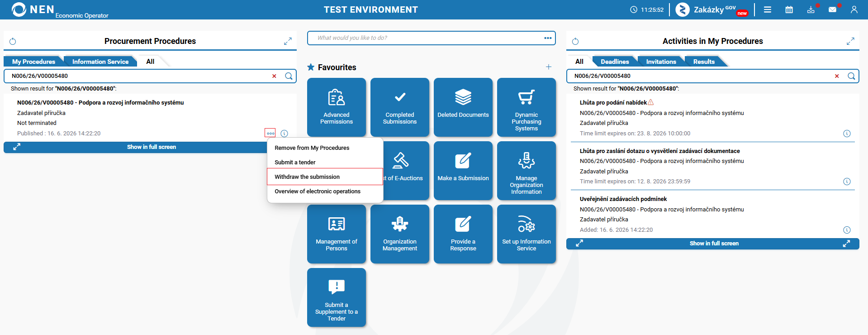Click Time limit expires on: 23. 8. 2026 10:00:00

pyautogui.click(x=635, y=134)
